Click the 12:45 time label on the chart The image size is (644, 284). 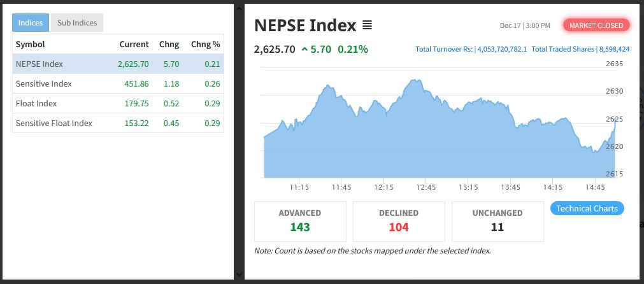pyautogui.click(x=426, y=187)
